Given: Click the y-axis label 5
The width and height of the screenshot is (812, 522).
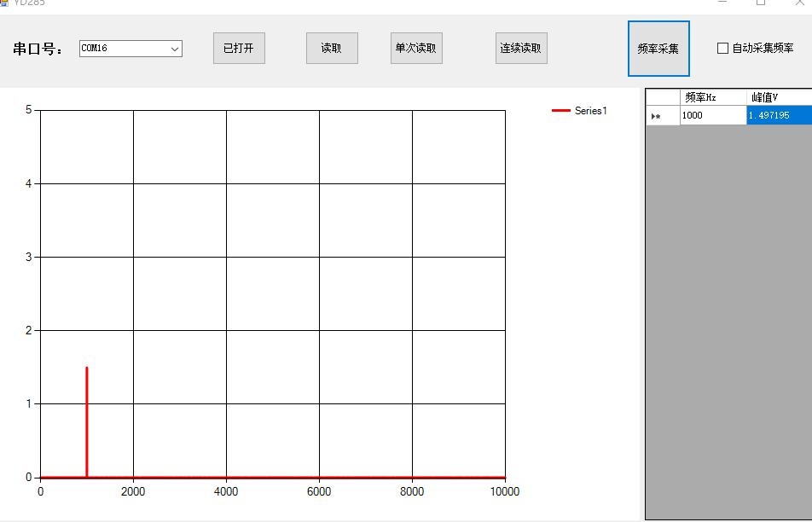Looking at the screenshot, I should pos(28,110).
